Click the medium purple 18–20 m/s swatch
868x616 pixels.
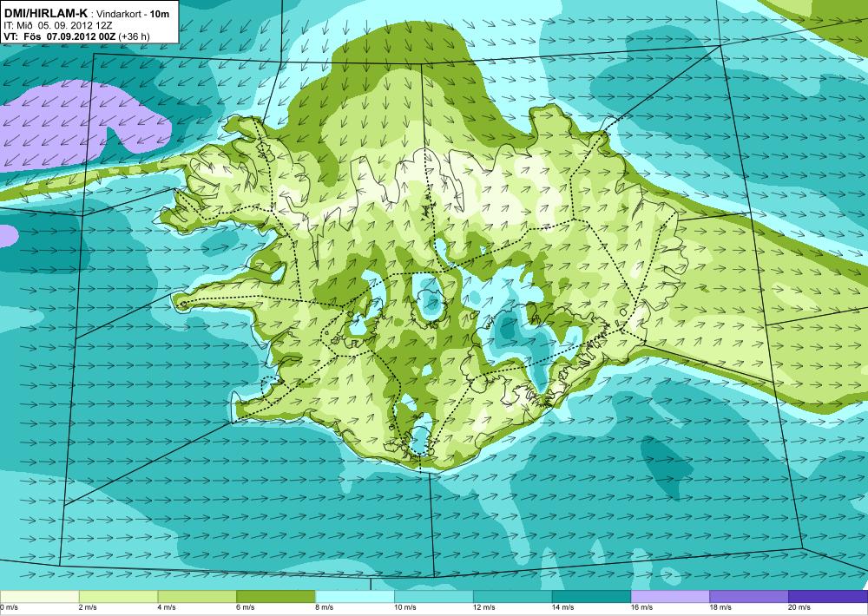(749, 597)
